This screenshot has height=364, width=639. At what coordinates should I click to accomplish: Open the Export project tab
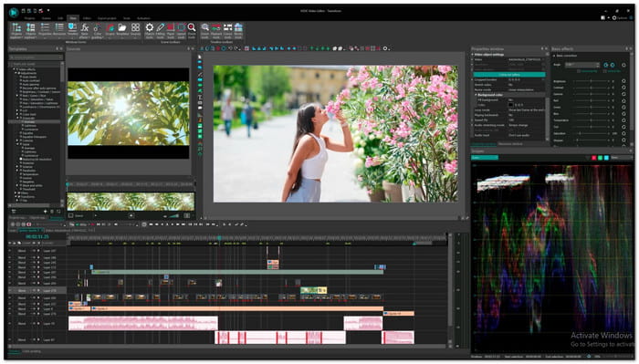[107, 18]
